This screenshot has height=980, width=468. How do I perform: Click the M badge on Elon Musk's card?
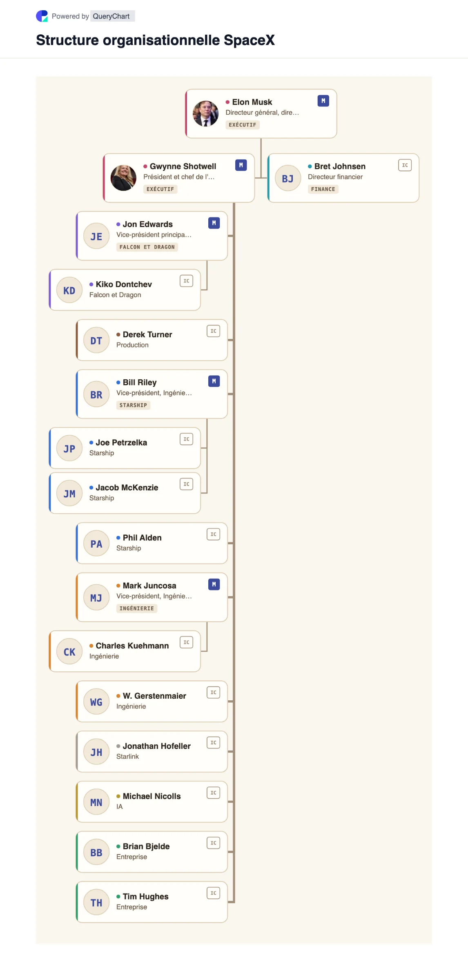[x=323, y=101]
